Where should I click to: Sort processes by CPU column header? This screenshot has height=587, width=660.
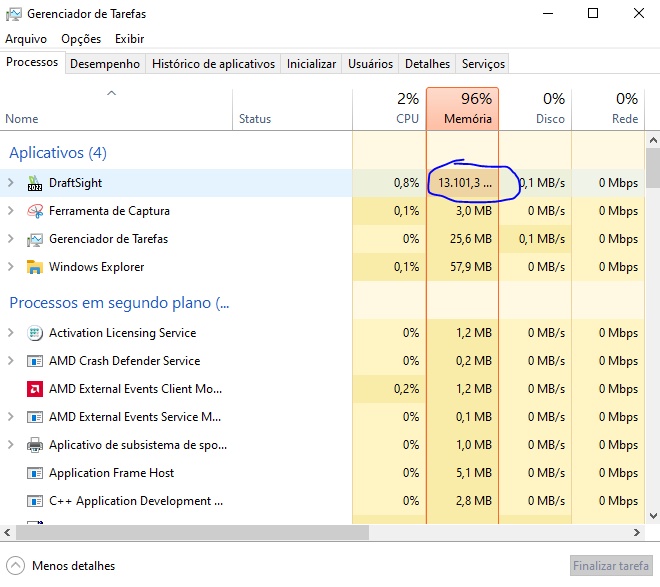[393, 108]
